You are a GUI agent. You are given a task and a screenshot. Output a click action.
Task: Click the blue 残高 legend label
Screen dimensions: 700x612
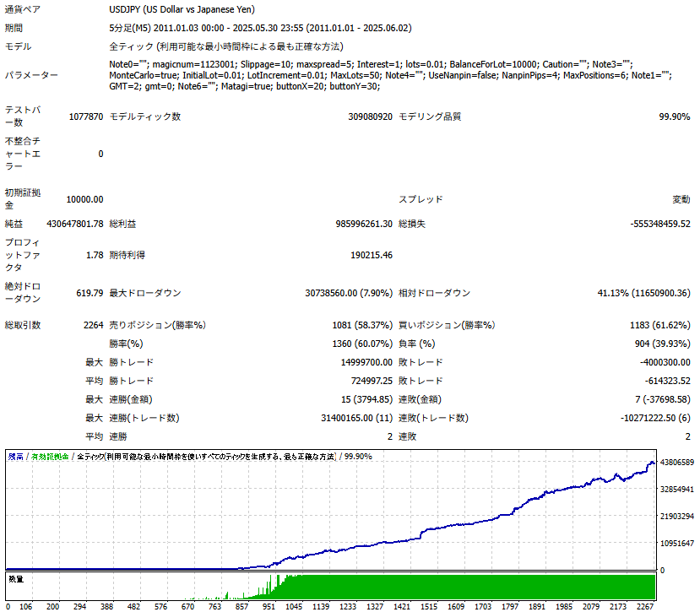[x=16, y=457]
